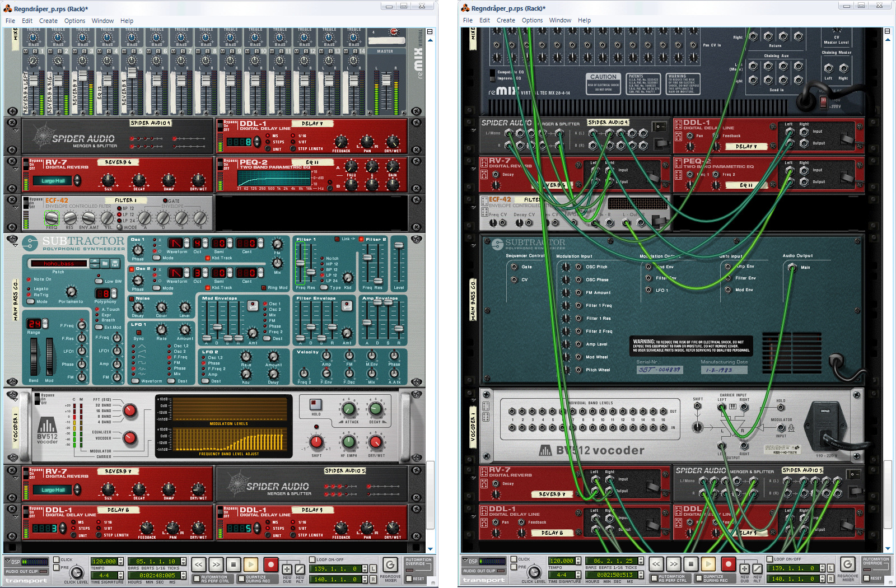The image size is (896, 588).
Task: Toggle Automation As Perf Ctrl, left window
Action: click(197, 579)
